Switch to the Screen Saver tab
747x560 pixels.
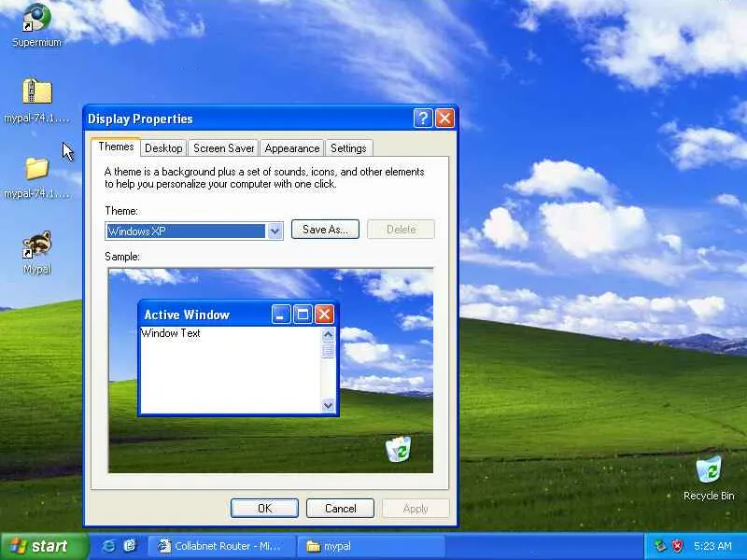coord(223,148)
